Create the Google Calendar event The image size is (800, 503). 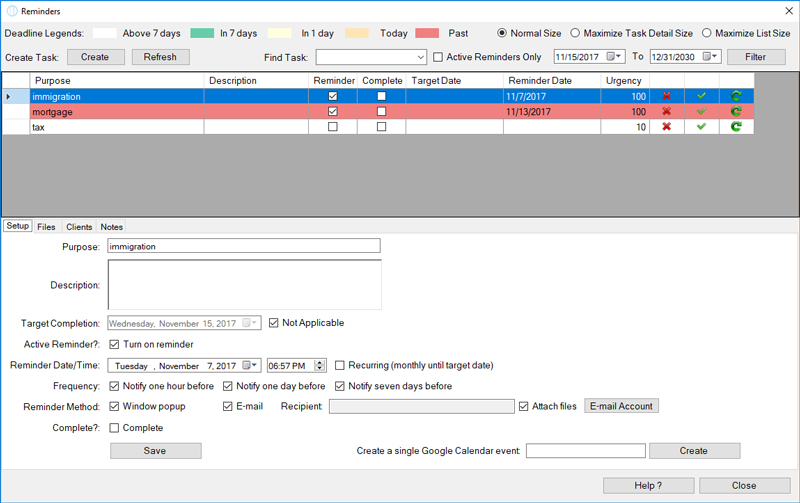(694, 451)
